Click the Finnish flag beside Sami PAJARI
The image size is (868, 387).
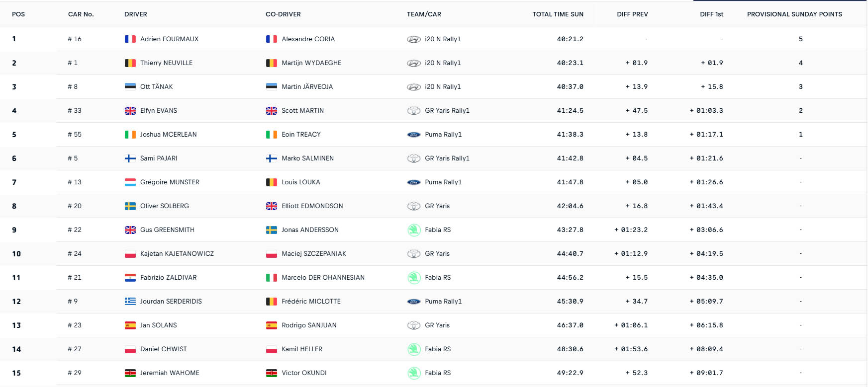coord(130,158)
